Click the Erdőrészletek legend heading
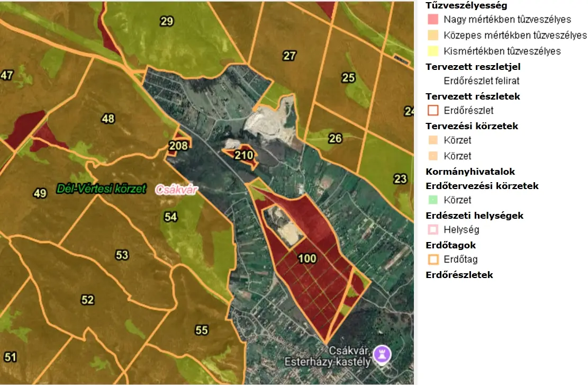This screenshot has height=385, width=588. (x=459, y=275)
